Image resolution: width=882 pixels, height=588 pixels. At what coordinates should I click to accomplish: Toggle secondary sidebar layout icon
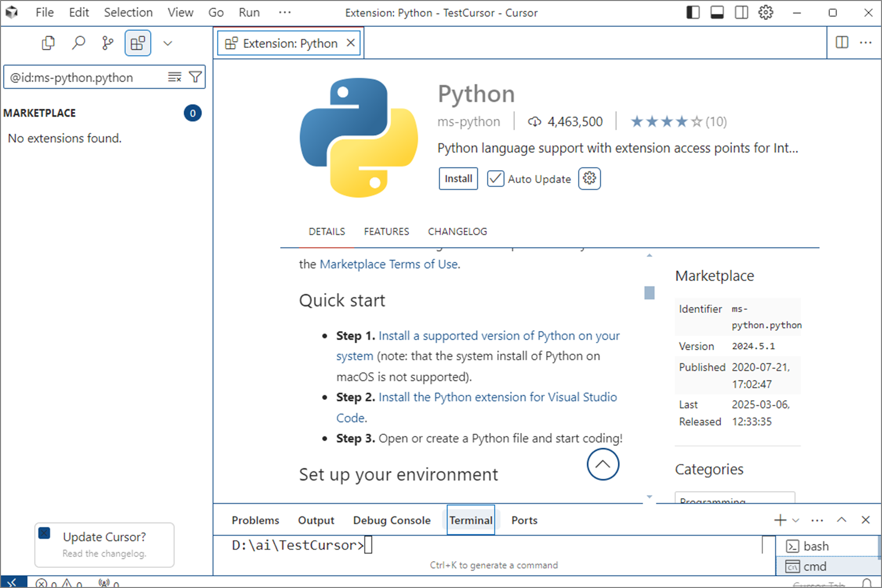741,12
